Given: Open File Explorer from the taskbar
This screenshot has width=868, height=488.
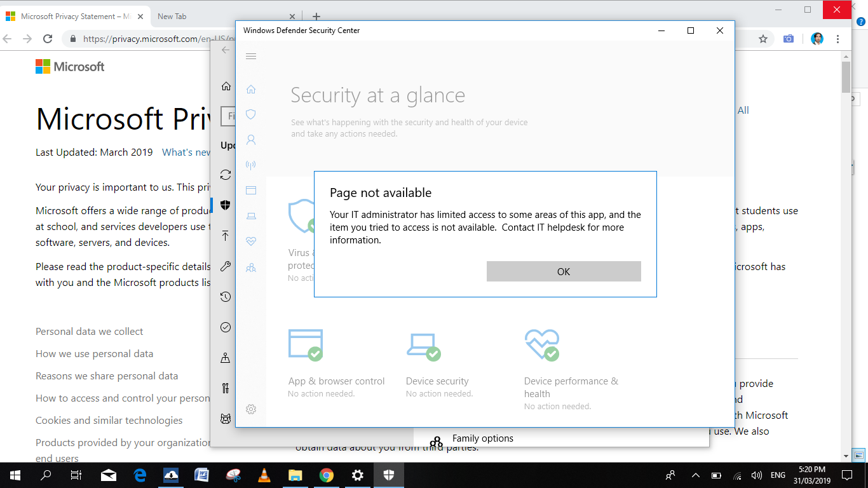Looking at the screenshot, I should (x=295, y=475).
